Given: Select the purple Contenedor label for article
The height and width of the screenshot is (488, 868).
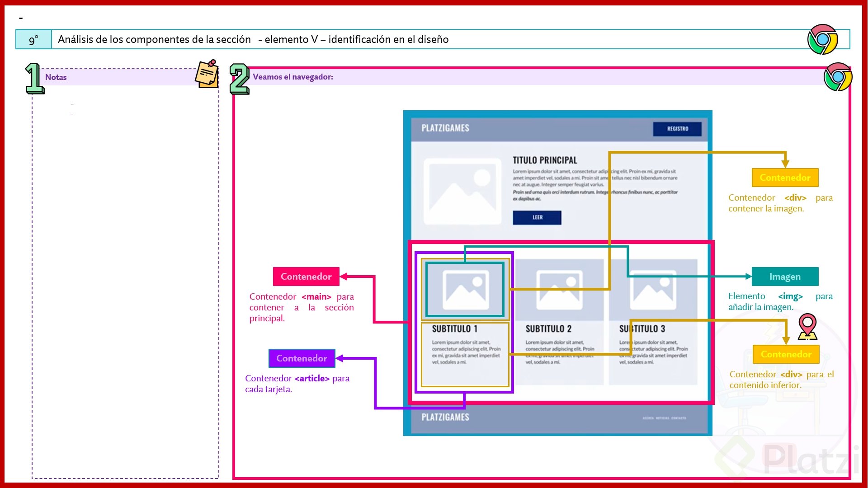Looking at the screenshot, I should [x=302, y=358].
